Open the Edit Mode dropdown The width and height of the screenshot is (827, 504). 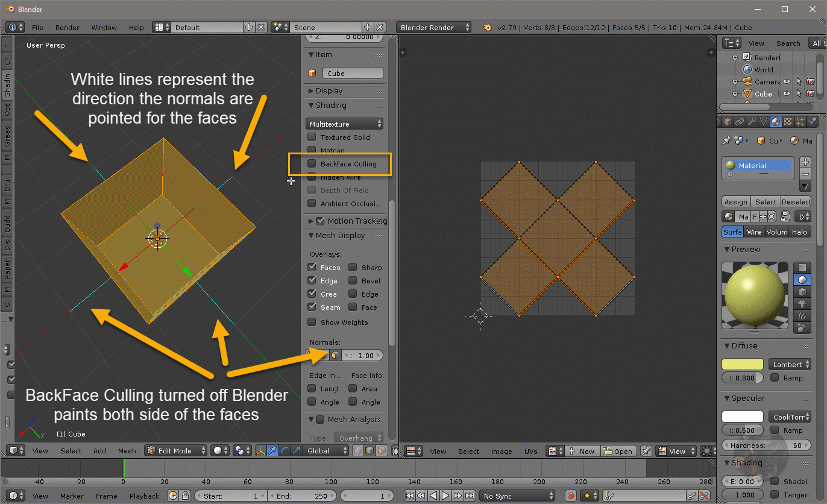pyautogui.click(x=175, y=451)
